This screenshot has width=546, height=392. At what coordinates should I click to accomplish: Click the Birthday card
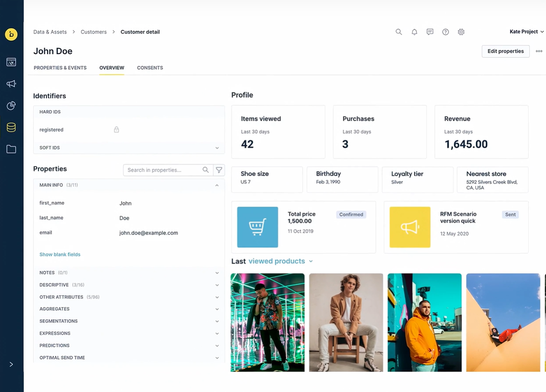tap(342, 180)
